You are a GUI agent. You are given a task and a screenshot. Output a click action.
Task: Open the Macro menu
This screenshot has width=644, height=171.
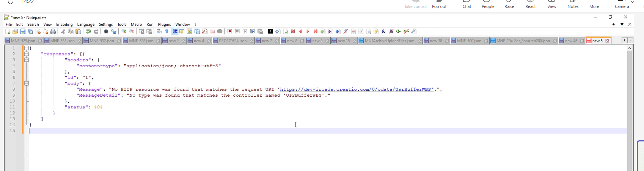136,24
